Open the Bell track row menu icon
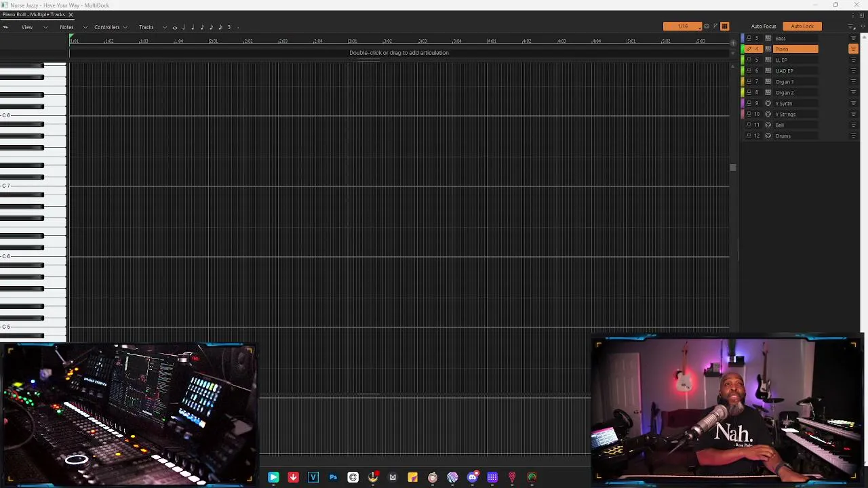The width and height of the screenshot is (868, 488). tap(853, 125)
